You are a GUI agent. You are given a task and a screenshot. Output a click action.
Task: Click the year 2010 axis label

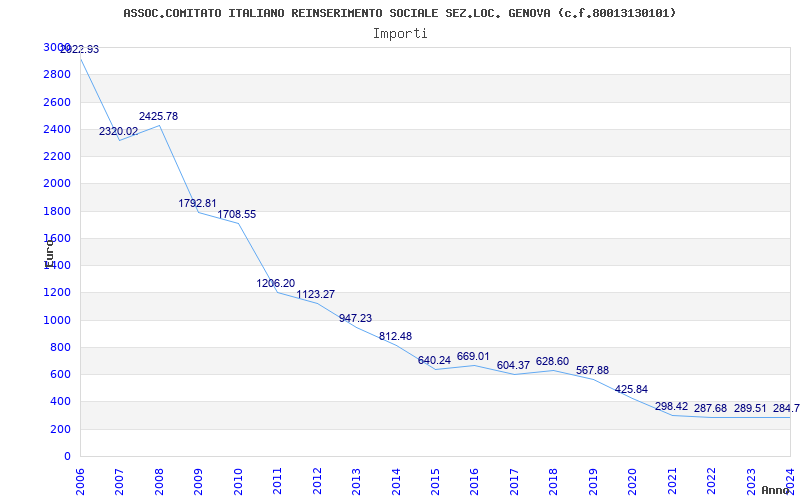pyautogui.click(x=239, y=482)
